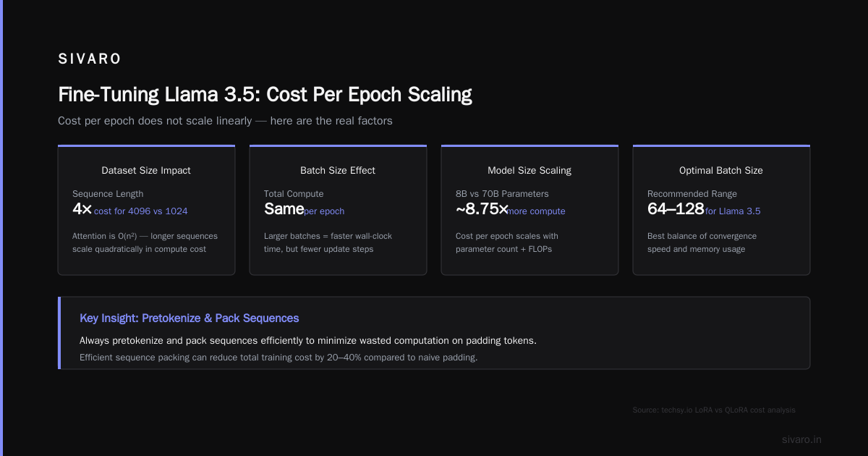Viewport: 868px width, 456px height.
Task: Click the 'Batch Size Effect' card heading
Action: 338,171
